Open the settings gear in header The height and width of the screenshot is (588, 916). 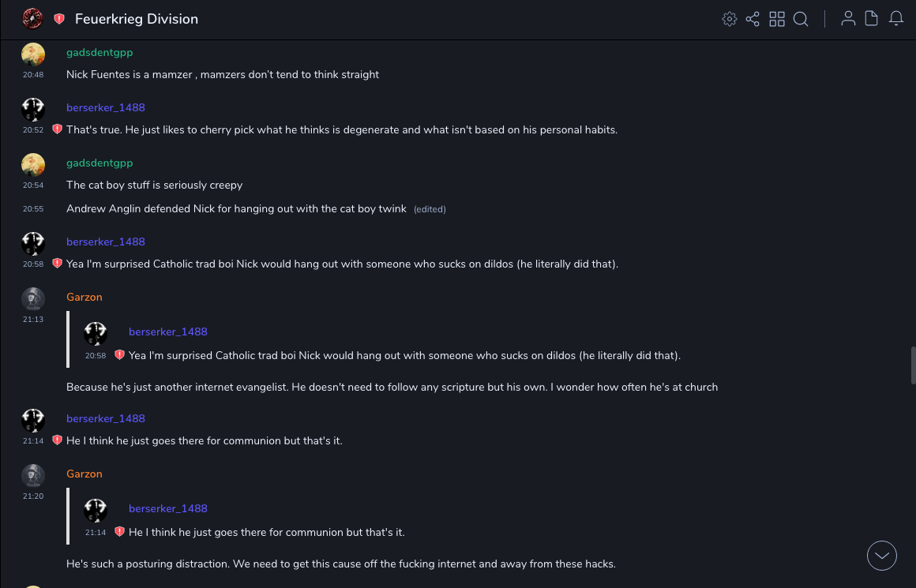coord(730,19)
